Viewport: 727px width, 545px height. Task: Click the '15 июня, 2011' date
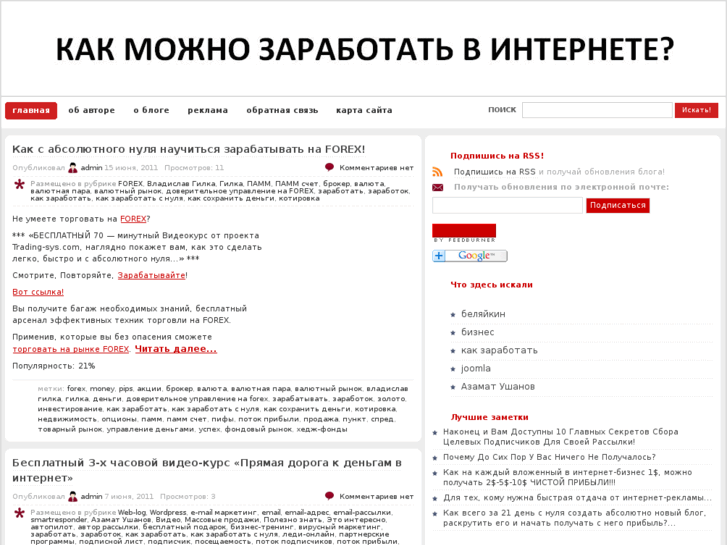coord(131,167)
